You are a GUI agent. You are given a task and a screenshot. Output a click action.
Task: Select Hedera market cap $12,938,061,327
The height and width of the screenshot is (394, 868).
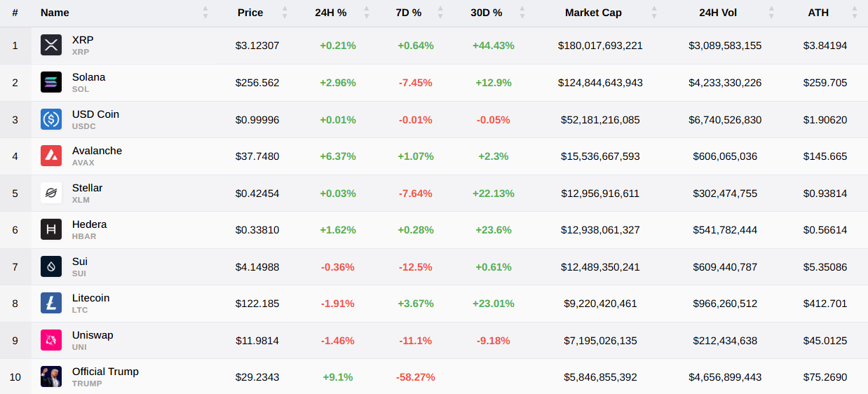click(x=600, y=230)
